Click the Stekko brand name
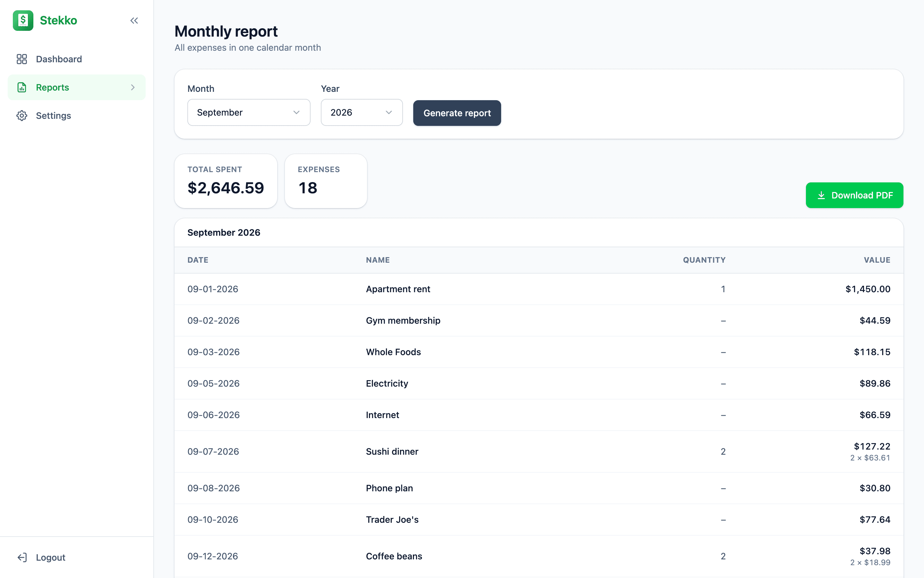The image size is (924, 578). tap(58, 20)
